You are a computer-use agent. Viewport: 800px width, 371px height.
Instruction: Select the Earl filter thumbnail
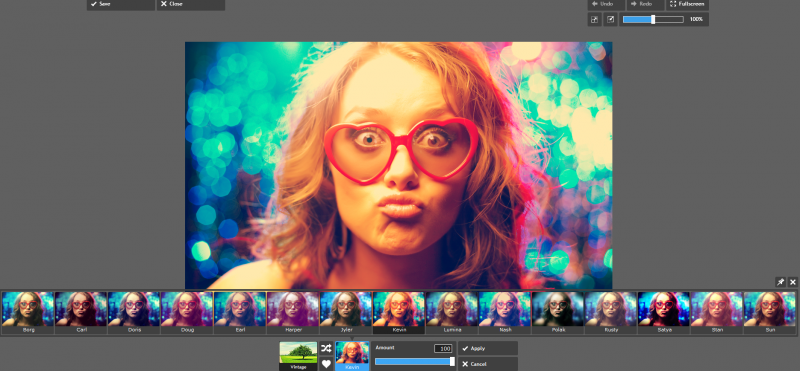240,313
